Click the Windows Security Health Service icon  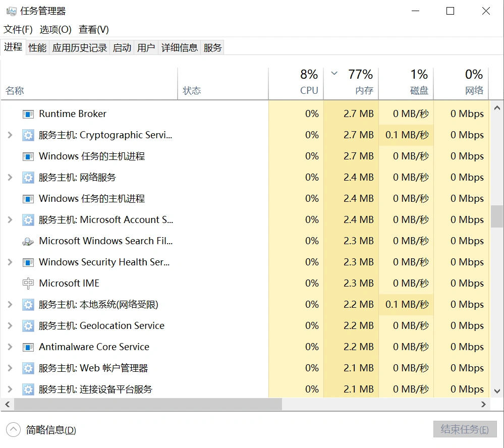pos(29,262)
